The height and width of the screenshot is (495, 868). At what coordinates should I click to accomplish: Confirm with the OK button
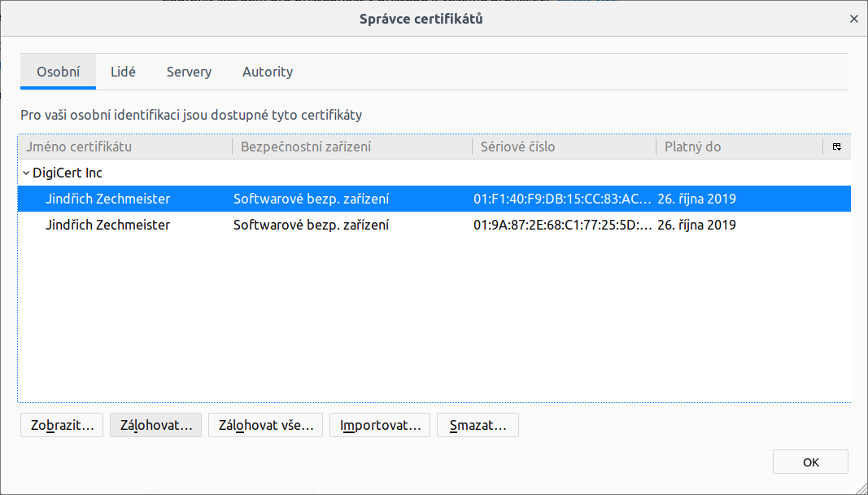[810, 462]
